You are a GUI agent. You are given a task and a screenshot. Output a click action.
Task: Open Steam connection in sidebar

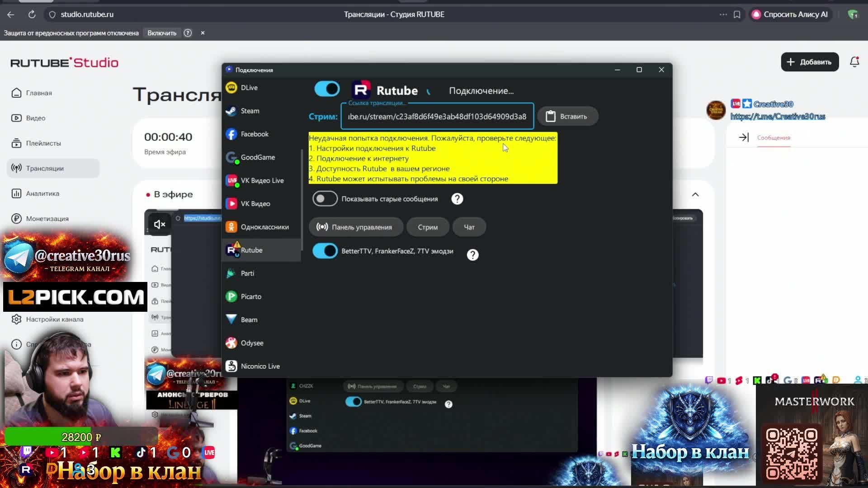(250, 111)
